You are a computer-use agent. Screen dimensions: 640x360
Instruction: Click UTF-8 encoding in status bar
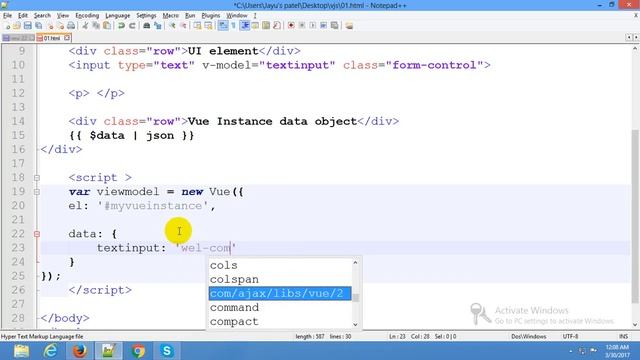[570, 336]
